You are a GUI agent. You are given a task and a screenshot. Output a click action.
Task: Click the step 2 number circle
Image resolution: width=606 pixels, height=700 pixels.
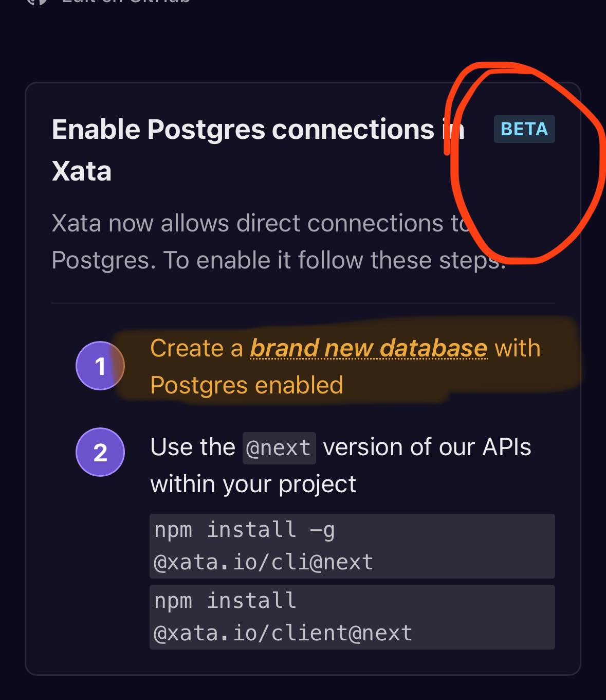(100, 452)
